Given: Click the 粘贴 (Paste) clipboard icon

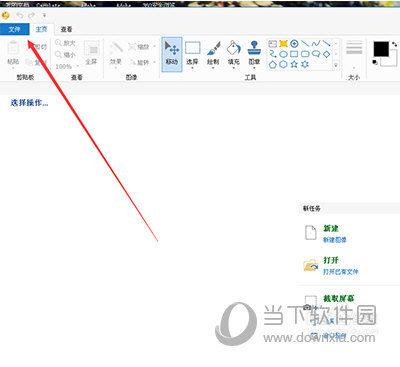Looking at the screenshot, I should point(13,48).
